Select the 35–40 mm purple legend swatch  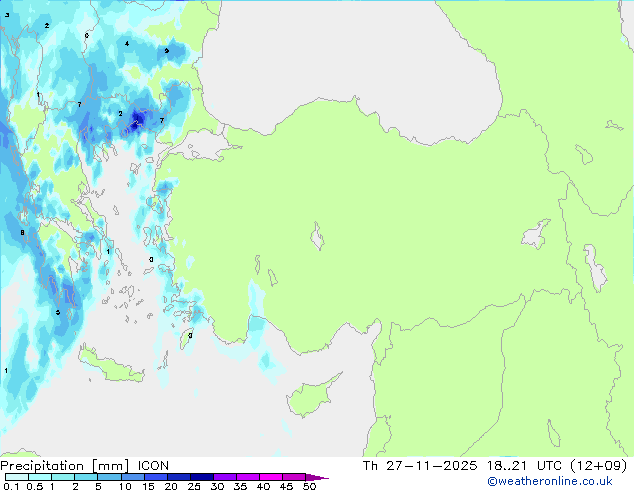click(247, 477)
